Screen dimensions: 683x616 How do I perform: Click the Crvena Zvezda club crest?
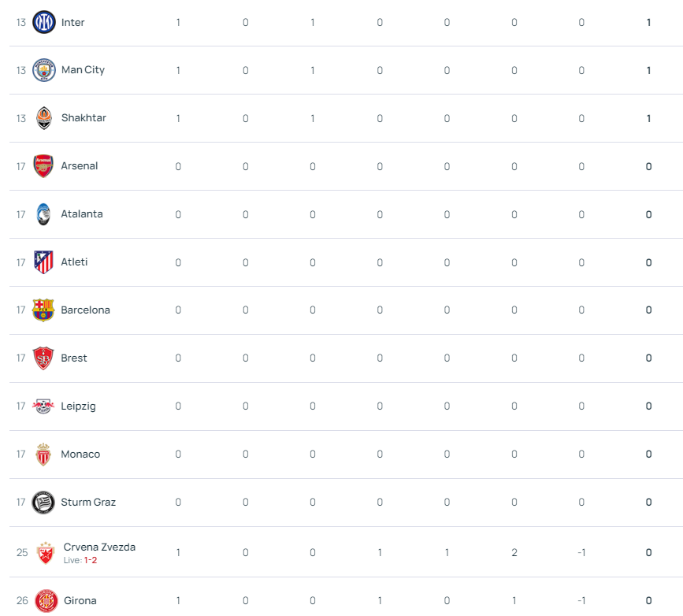(x=46, y=553)
